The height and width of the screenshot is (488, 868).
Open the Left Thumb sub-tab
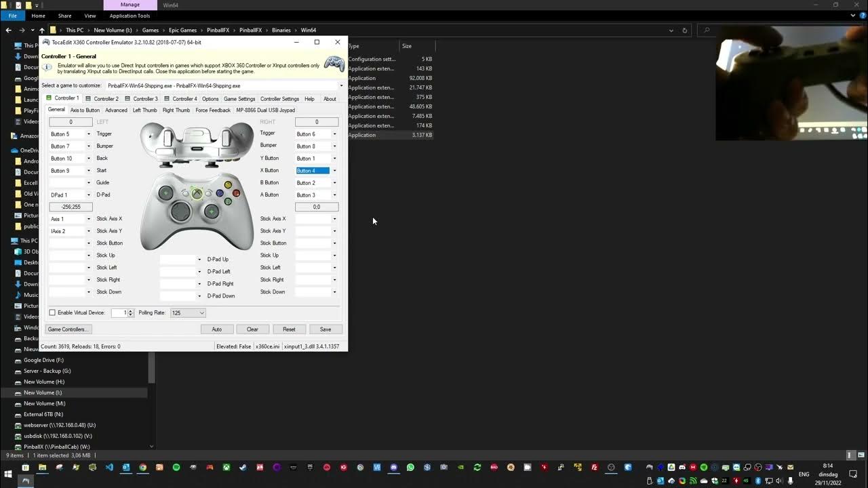[x=144, y=110]
